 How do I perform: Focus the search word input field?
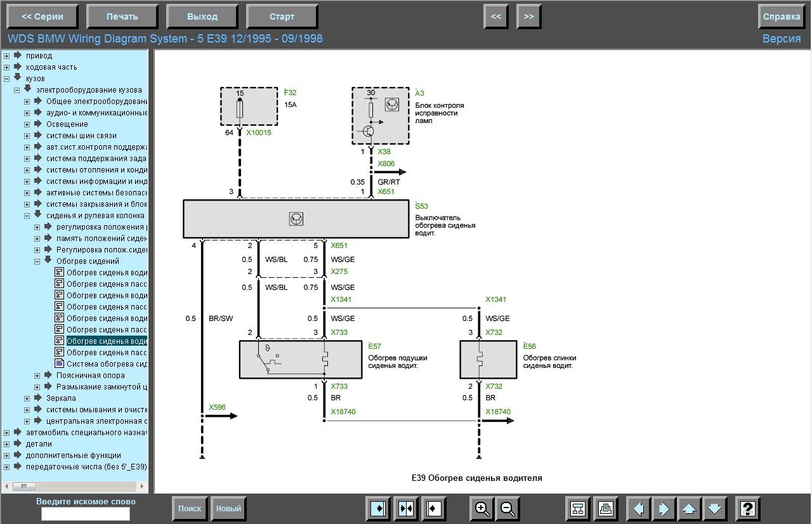coord(86,514)
